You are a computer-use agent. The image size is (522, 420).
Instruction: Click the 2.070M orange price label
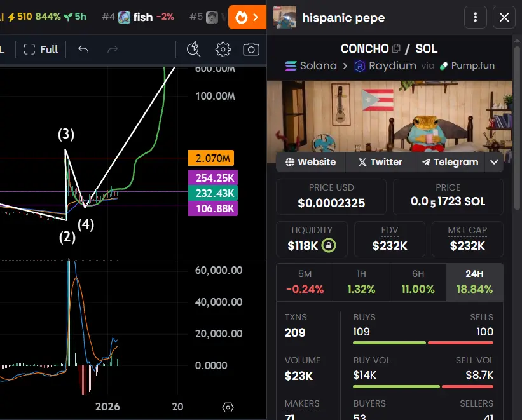point(211,158)
